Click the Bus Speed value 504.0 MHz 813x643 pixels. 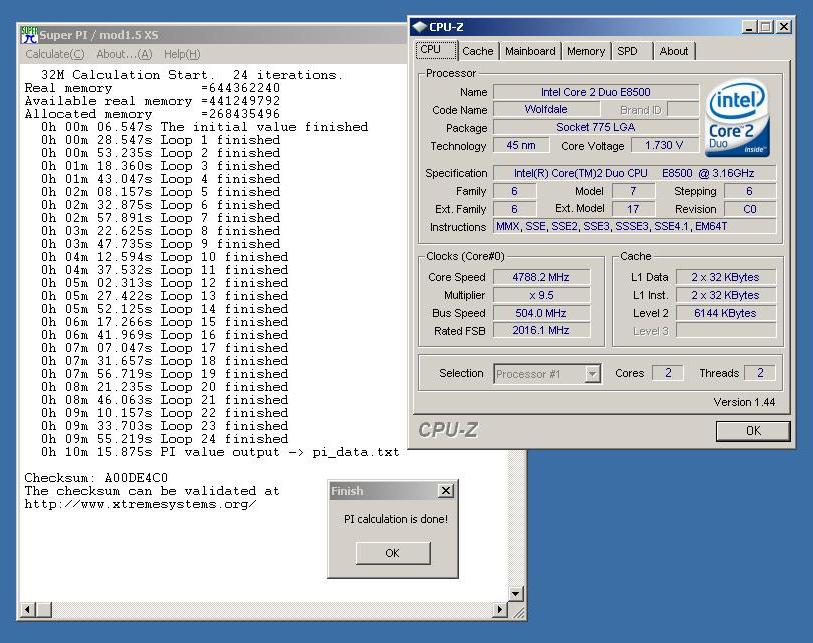point(541,313)
